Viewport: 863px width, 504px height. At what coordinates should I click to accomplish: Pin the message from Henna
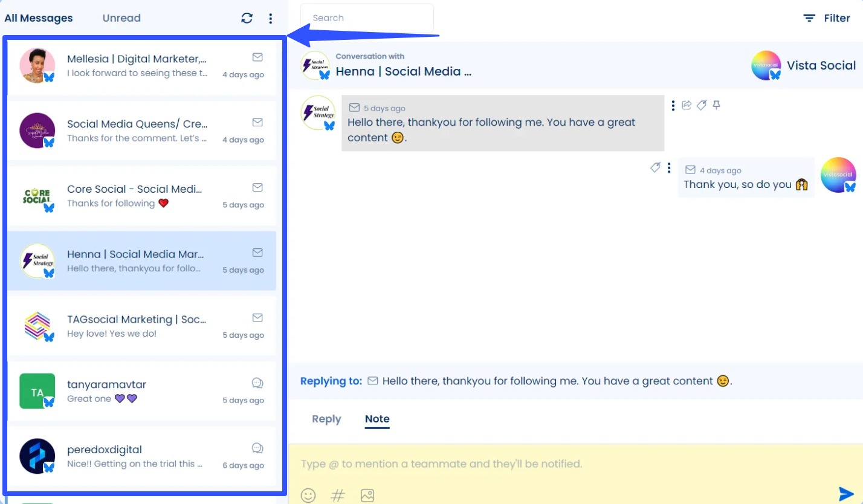pos(716,105)
